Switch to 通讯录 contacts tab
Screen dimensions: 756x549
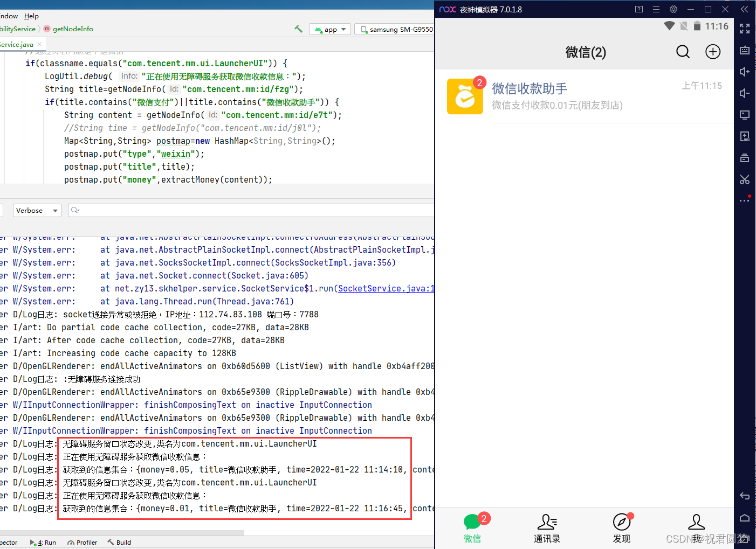pyautogui.click(x=547, y=528)
